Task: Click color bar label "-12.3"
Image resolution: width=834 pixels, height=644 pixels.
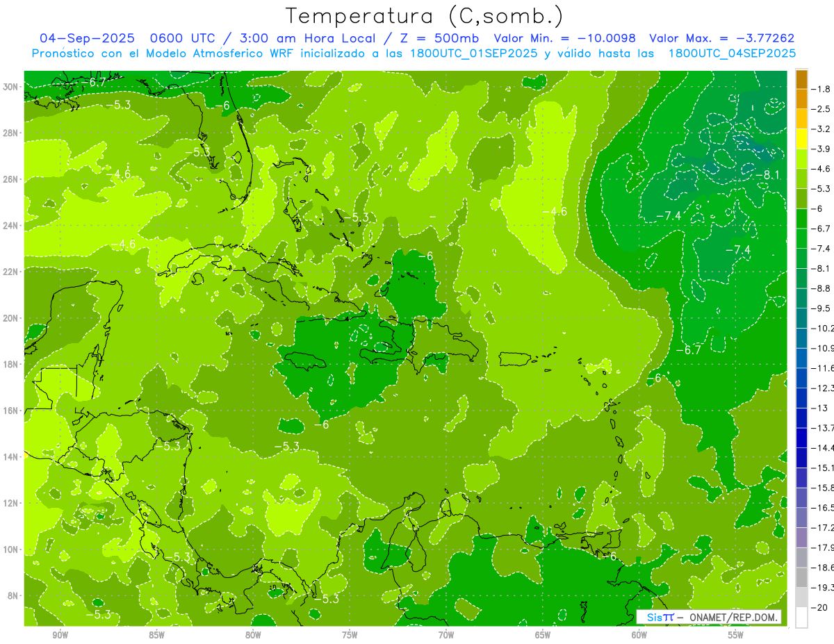Action: coord(823,388)
